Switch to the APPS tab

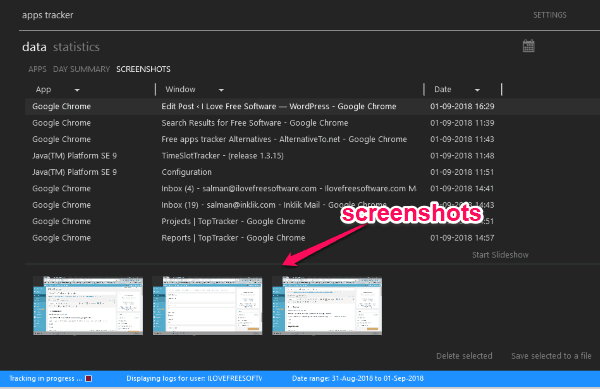click(x=37, y=69)
